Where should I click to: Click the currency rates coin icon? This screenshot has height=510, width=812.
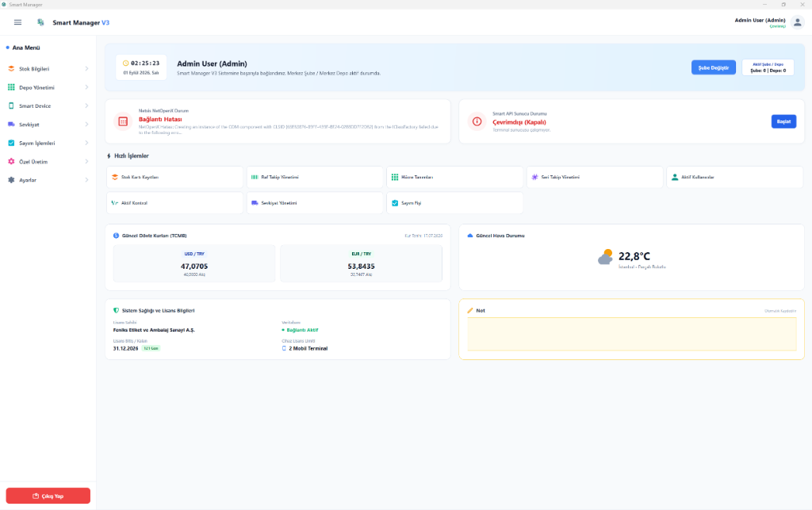pyautogui.click(x=116, y=236)
